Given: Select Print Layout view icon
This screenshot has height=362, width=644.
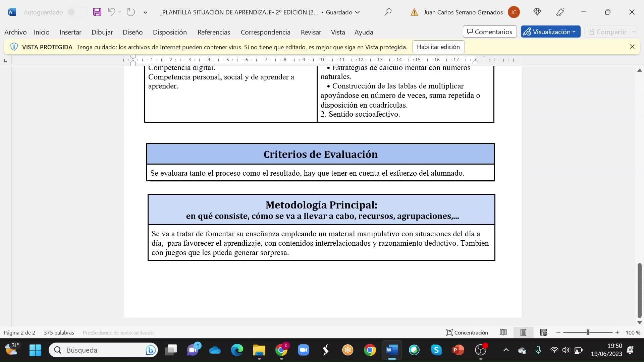Looking at the screenshot, I should click(523, 333).
